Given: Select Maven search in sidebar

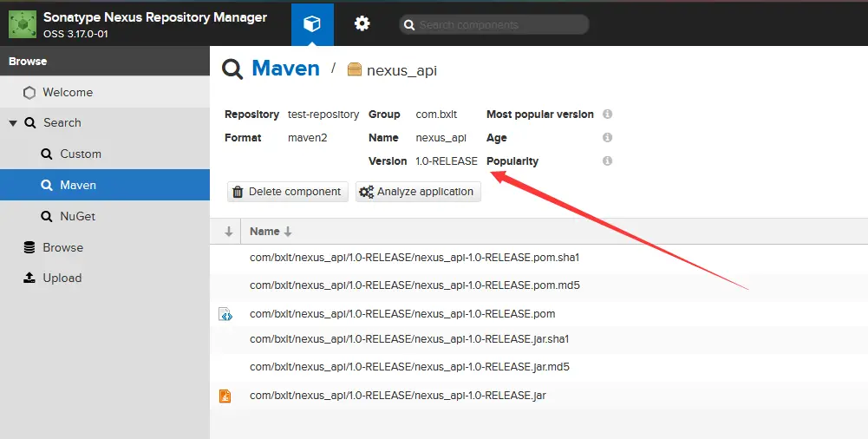Looking at the screenshot, I should coord(105,185).
